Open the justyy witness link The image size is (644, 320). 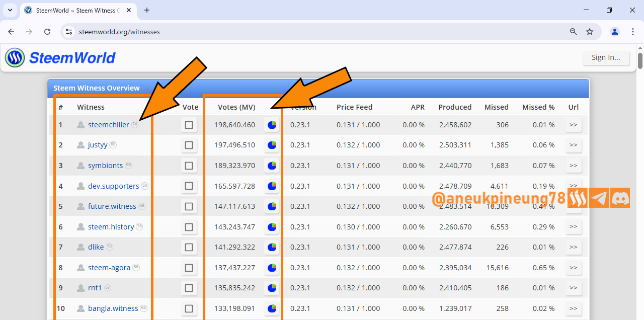click(x=98, y=145)
